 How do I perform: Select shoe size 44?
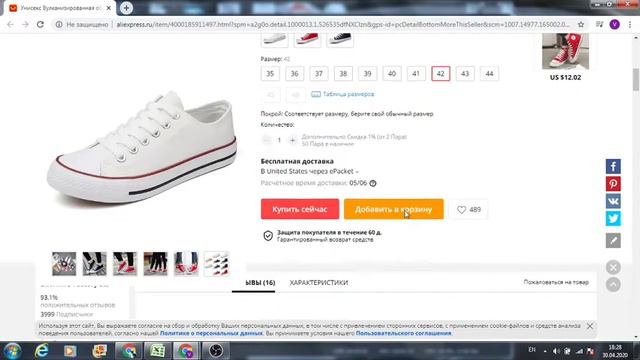tap(489, 74)
